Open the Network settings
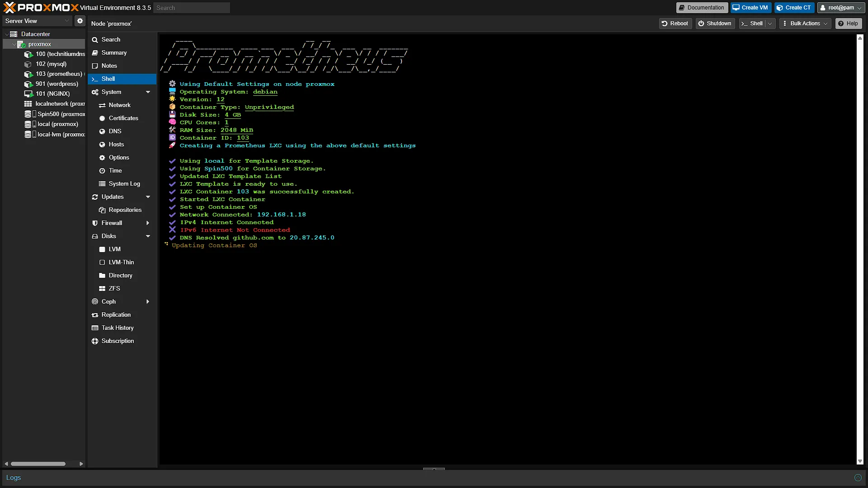The image size is (868, 488). point(122,105)
